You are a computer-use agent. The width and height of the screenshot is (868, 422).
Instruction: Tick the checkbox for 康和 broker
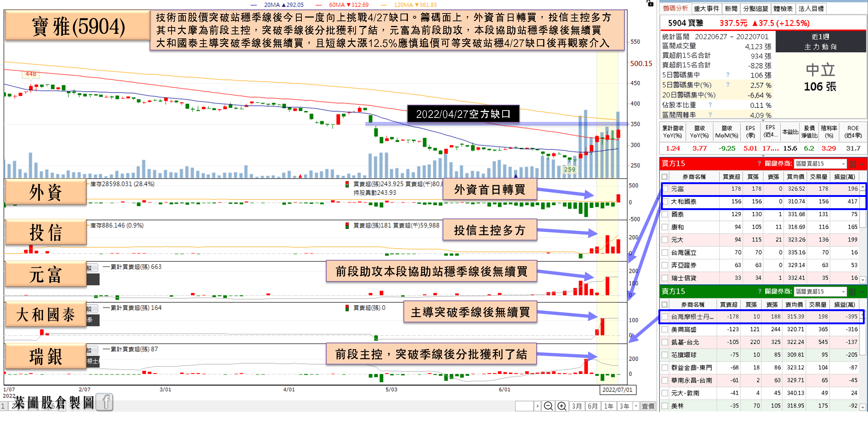(665, 227)
